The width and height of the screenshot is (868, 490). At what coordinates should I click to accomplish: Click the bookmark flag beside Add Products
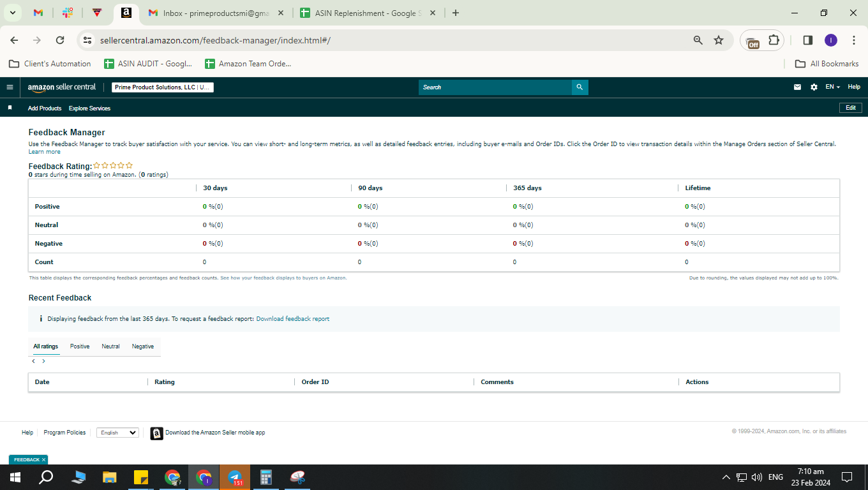(x=10, y=108)
